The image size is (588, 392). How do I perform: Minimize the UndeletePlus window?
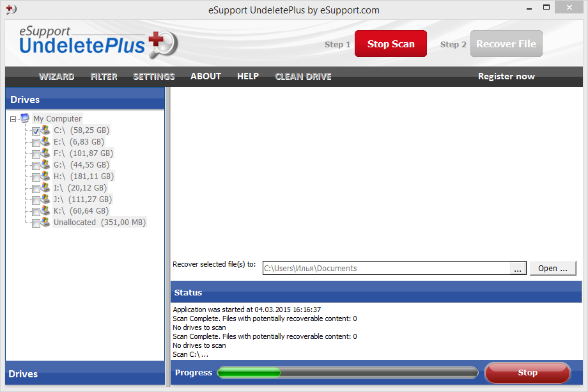(529, 8)
